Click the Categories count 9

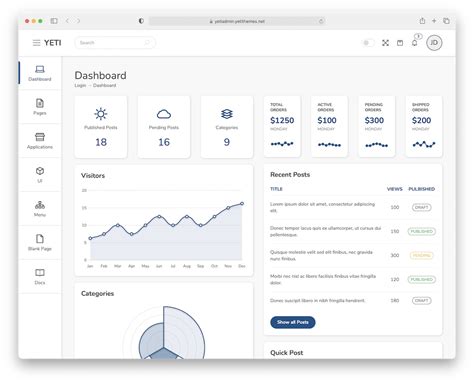click(227, 142)
